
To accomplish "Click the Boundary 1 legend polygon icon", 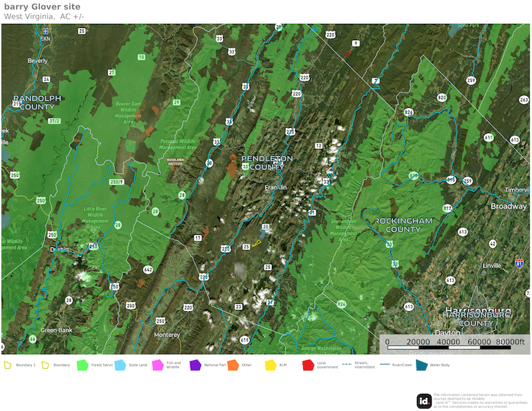I will pyautogui.click(x=8, y=364).
